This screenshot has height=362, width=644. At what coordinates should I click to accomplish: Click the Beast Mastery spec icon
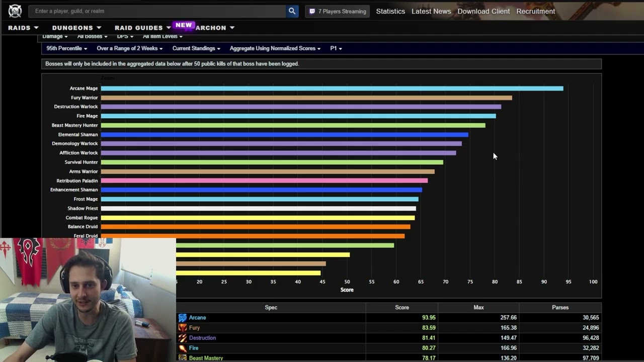[x=183, y=357]
